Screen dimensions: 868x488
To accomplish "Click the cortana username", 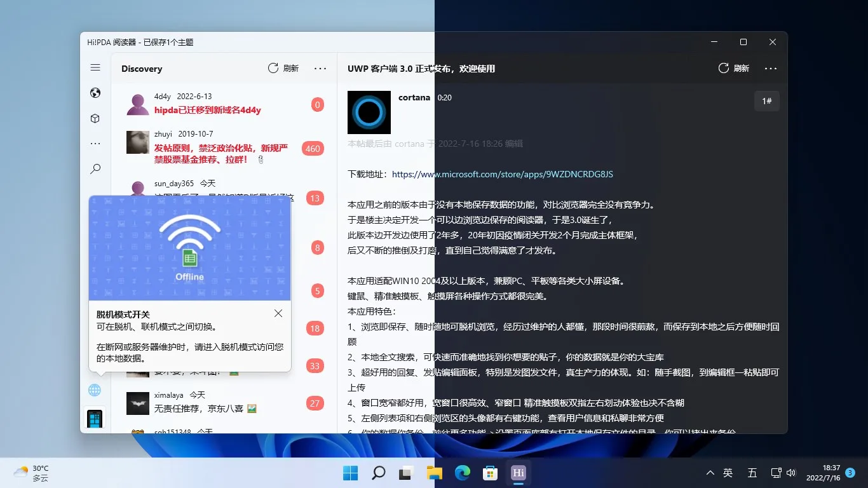I will point(414,98).
